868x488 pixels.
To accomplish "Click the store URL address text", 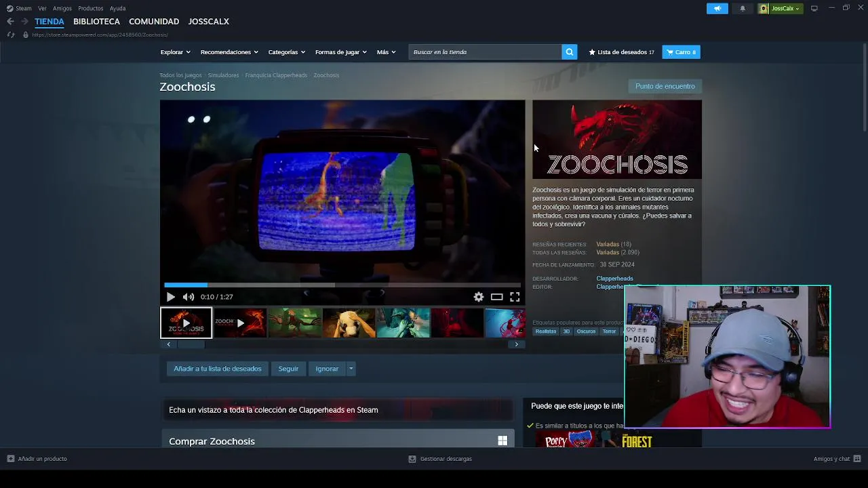I will tap(100, 35).
